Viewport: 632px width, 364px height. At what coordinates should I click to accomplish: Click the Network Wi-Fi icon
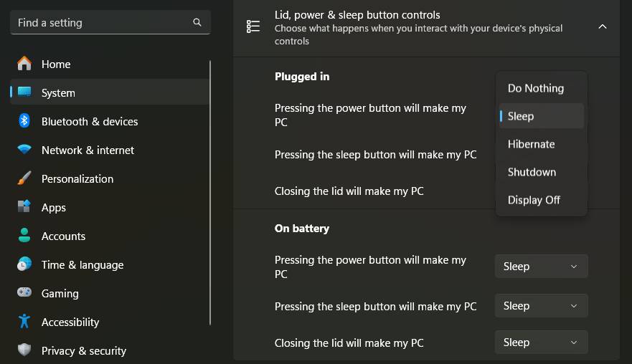[x=24, y=149]
